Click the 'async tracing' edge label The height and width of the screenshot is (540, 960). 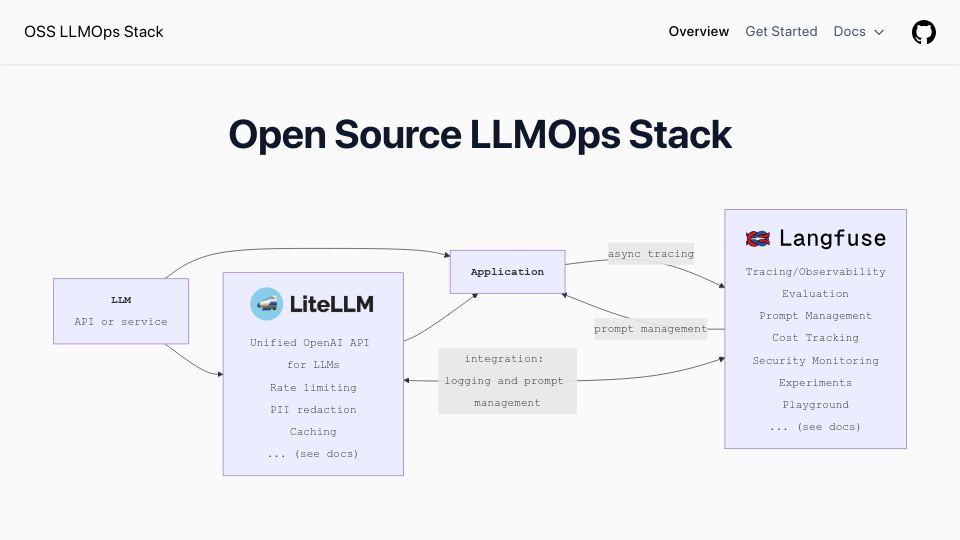651,253
